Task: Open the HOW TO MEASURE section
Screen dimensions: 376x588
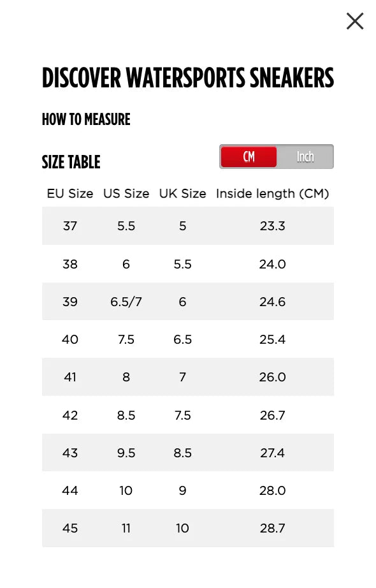Action: pyautogui.click(x=85, y=119)
